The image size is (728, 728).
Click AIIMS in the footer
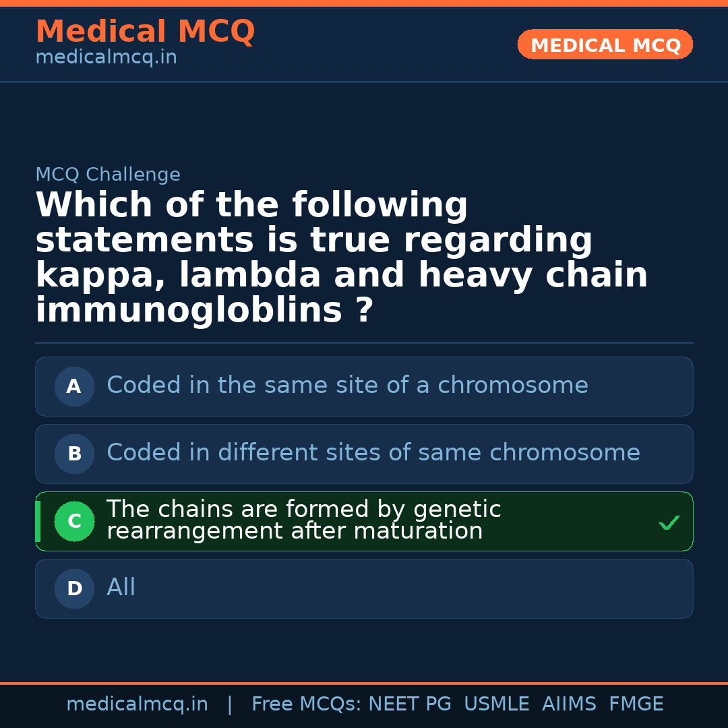[x=569, y=704]
